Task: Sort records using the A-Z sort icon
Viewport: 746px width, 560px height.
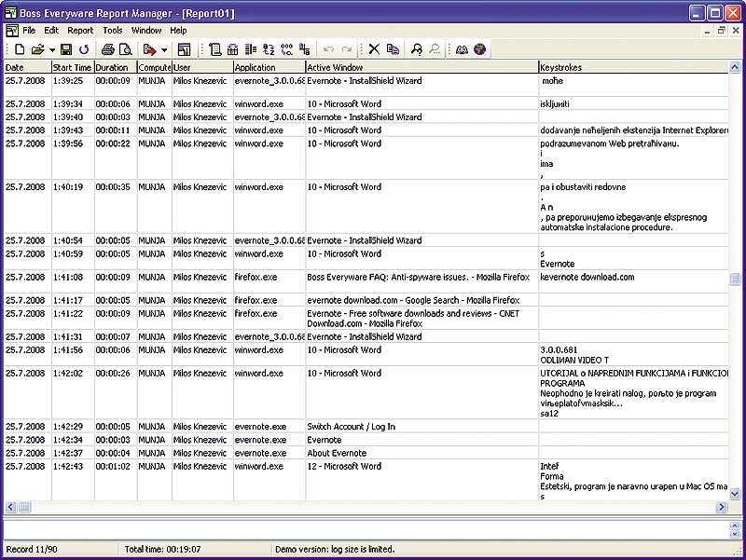Action: 269,49
